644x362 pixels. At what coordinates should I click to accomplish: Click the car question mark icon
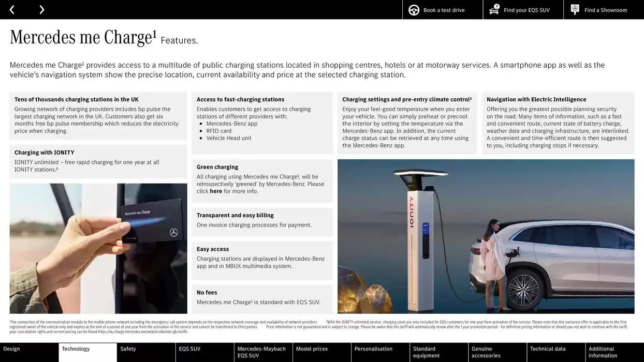coord(494,10)
